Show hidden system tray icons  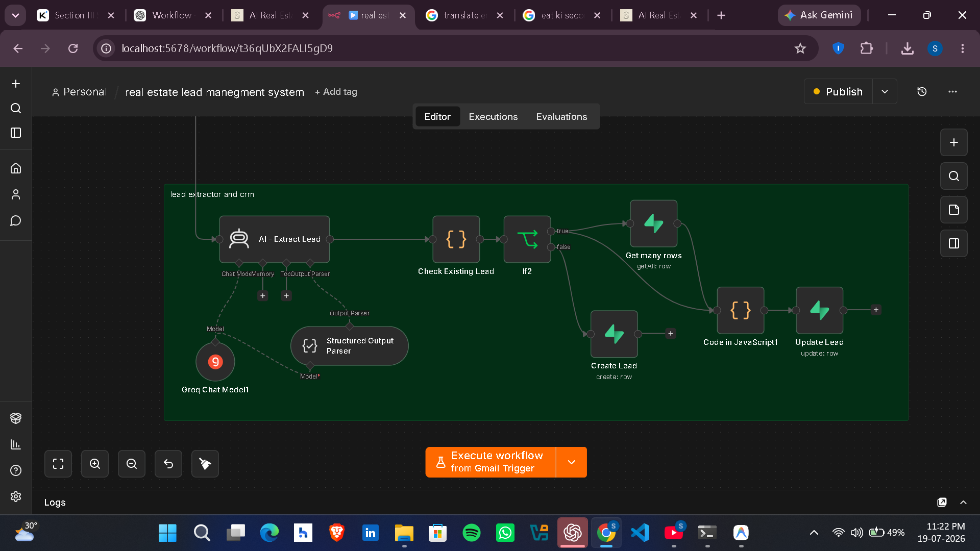coord(814,533)
